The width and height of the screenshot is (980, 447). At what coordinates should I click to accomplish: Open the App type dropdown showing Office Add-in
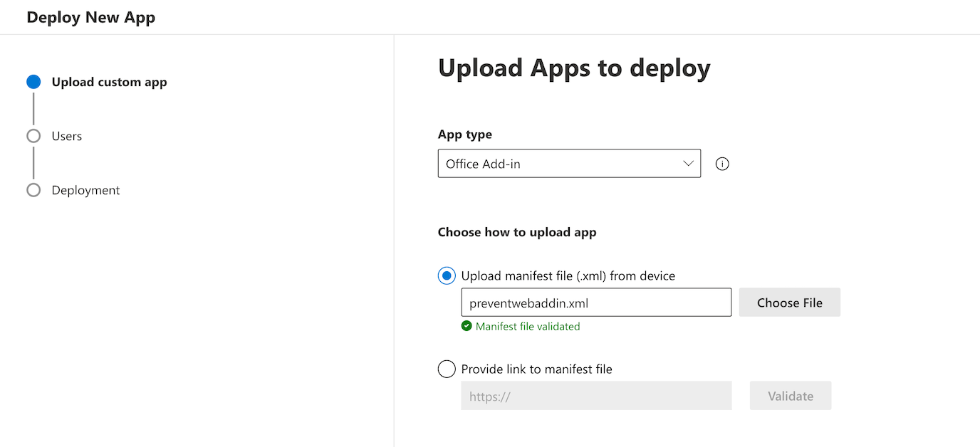pos(568,163)
